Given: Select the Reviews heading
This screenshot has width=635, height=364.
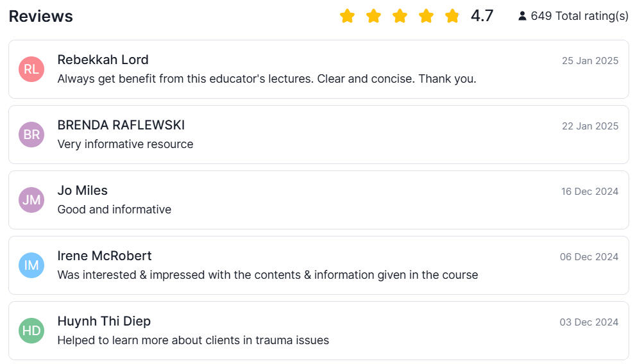Looking at the screenshot, I should (x=41, y=17).
